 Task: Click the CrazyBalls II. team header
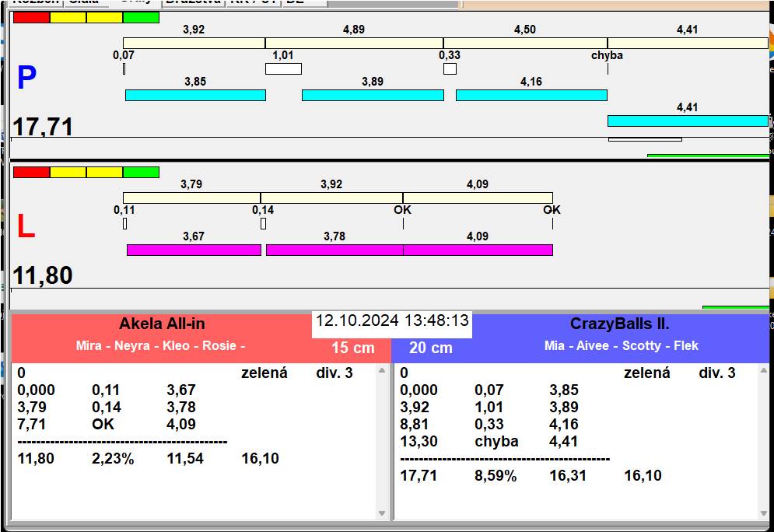click(x=619, y=324)
